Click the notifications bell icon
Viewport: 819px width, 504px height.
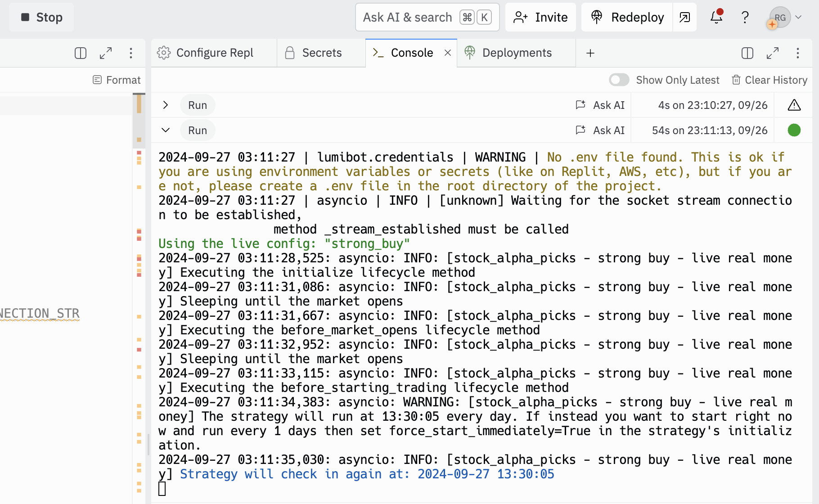pyautogui.click(x=715, y=17)
